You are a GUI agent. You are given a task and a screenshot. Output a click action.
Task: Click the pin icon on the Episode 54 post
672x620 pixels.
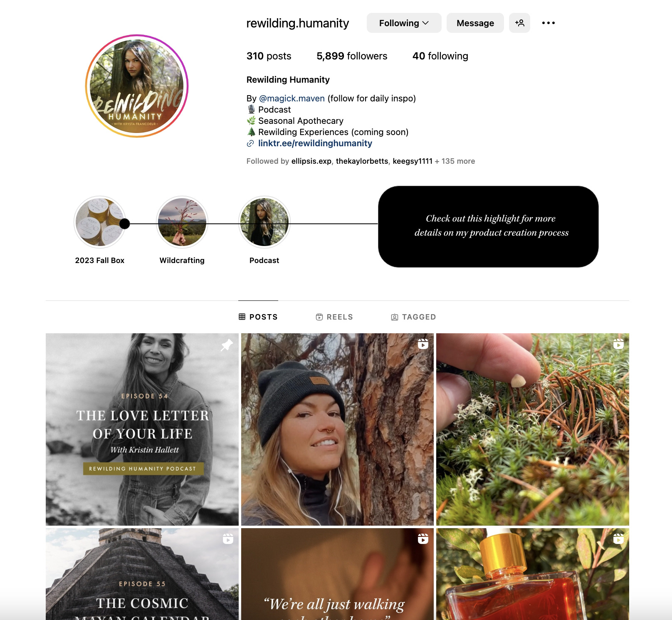click(x=227, y=345)
